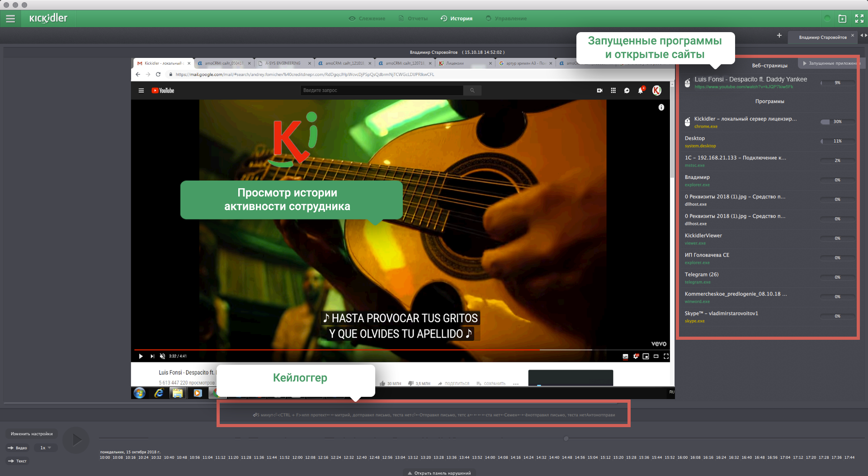Click the favicon next to Luis Fonsi entry
This screenshot has width=868, height=476.
click(688, 83)
